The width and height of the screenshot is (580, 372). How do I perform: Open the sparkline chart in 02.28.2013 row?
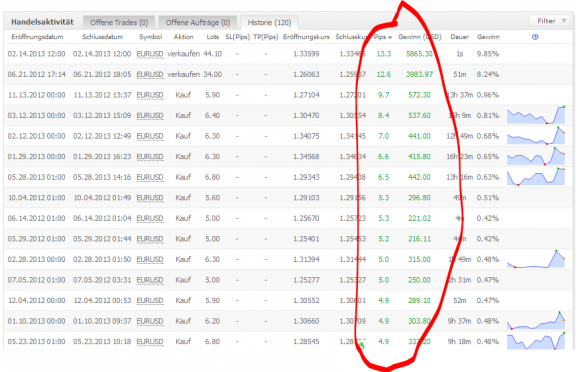536,259
